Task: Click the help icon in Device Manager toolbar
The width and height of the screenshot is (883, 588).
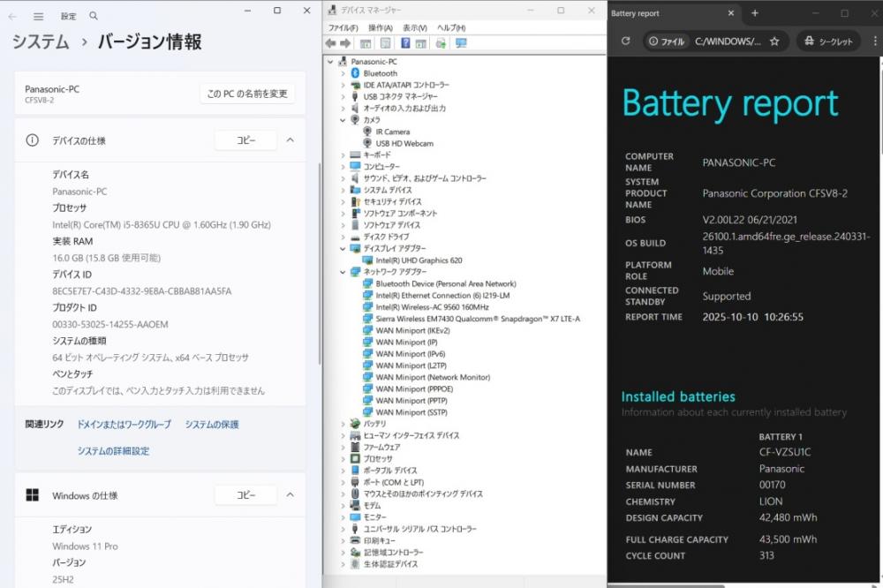Action: click(405, 43)
